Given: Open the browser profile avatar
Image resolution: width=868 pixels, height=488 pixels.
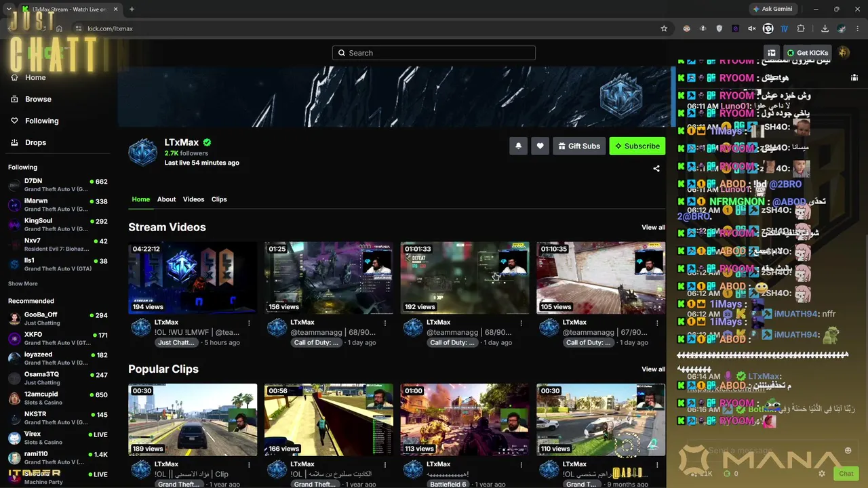Looking at the screenshot, I should click(841, 28).
